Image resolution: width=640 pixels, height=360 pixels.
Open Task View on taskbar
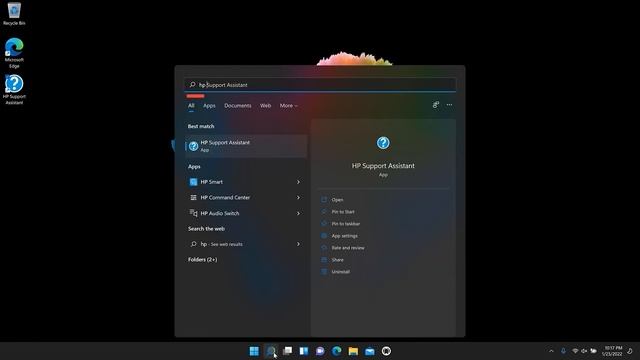287,351
